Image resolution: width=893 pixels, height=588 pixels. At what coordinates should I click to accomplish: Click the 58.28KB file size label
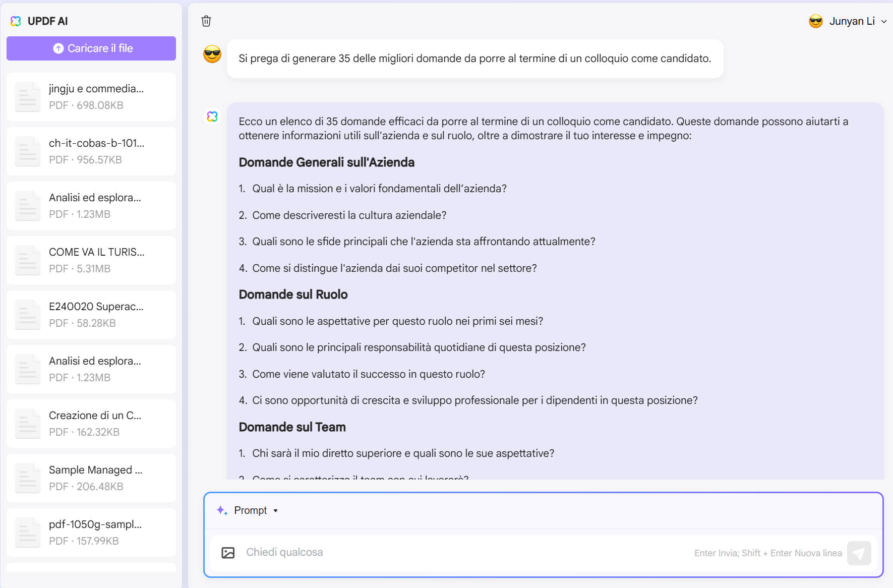[96, 323]
